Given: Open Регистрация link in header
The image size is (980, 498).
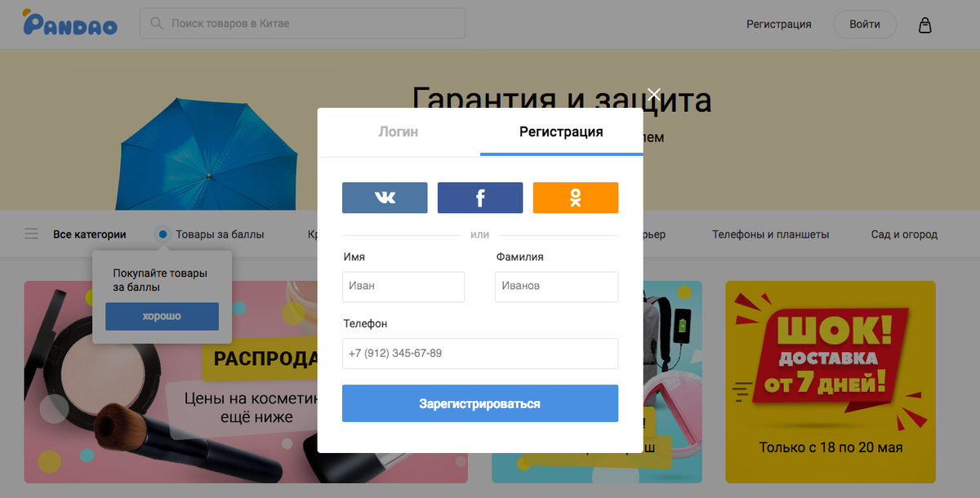Looking at the screenshot, I should click(x=779, y=24).
